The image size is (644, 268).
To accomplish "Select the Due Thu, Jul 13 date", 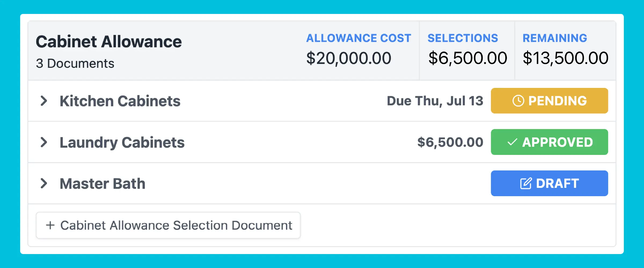I will click(434, 101).
